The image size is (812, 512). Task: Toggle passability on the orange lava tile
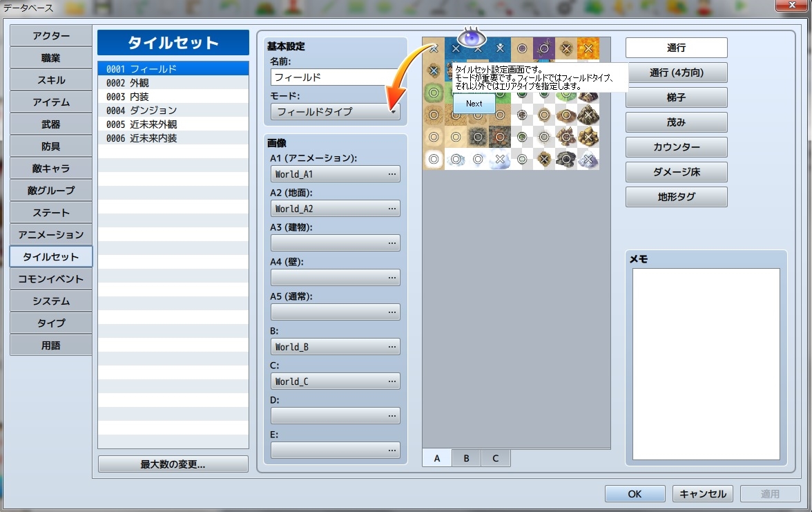[588, 48]
